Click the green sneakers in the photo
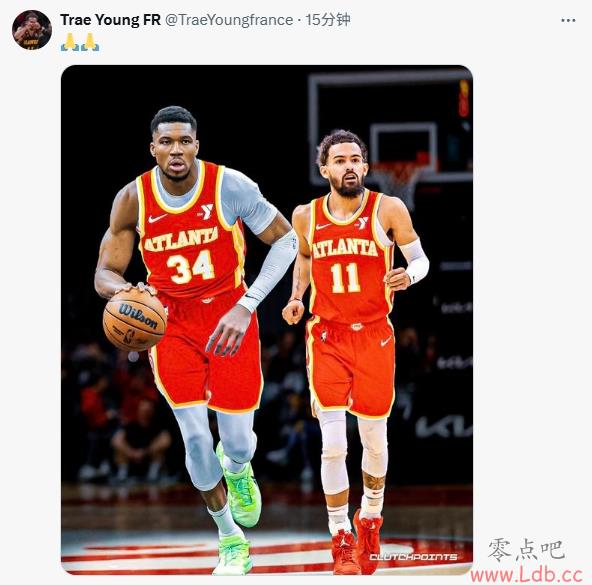Viewport: 592px width, 585px height. coord(237,510)
